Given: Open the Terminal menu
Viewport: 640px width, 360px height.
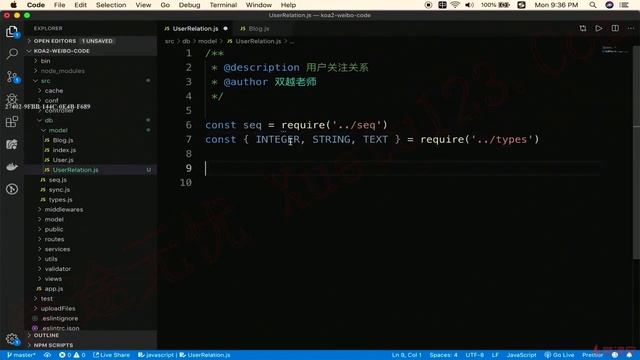Looking at the screenshot, I should click(223, 5).
